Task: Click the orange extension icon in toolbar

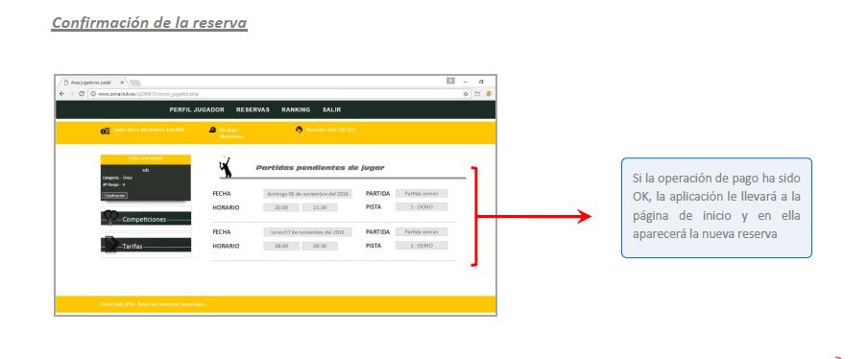Action: tap(489, 94)
